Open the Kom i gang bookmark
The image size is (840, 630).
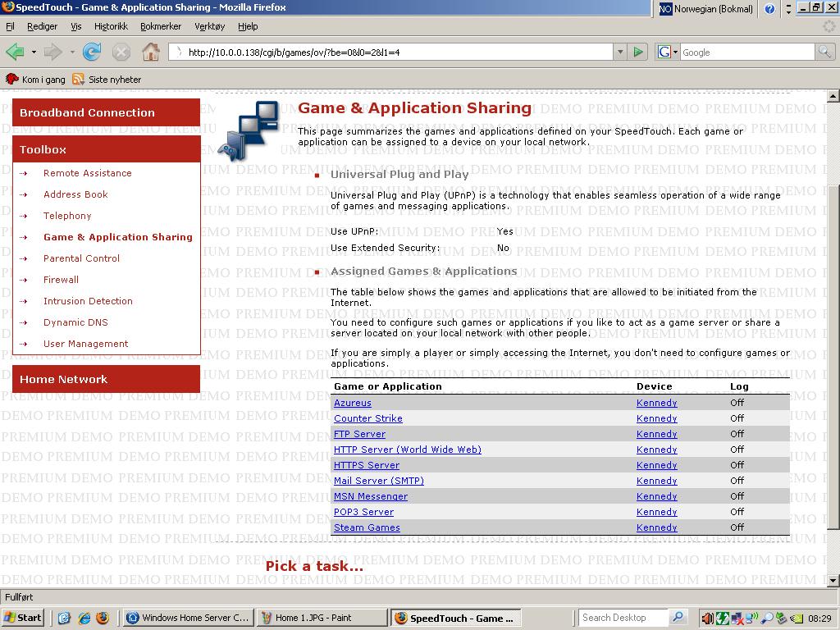35,80
